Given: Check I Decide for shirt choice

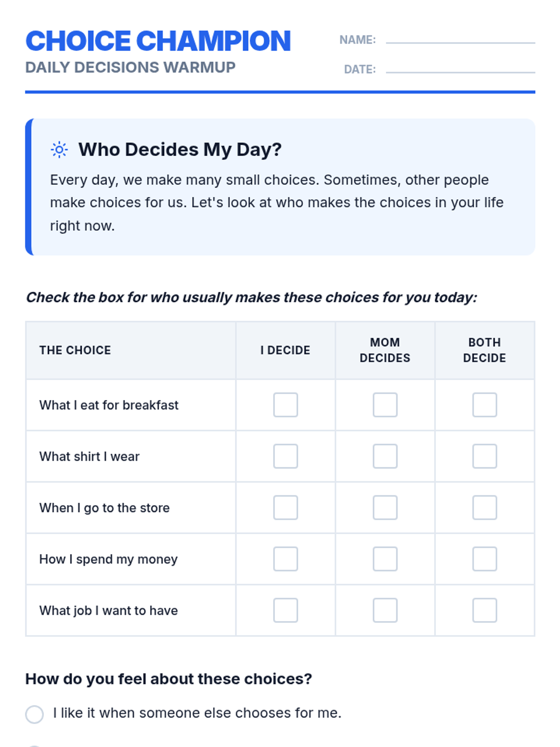Looking at the screenshot, I should click(286, 456).
